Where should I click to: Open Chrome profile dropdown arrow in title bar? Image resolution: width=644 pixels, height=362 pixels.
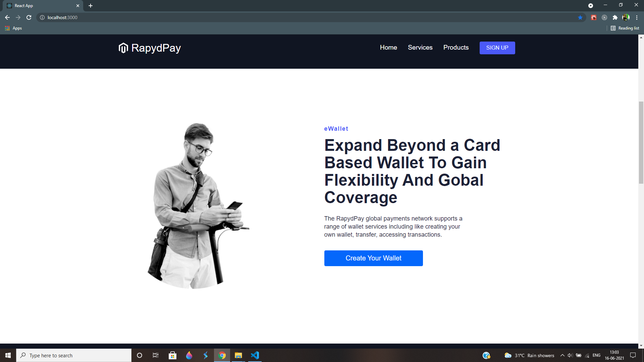[x=590, y=6]
